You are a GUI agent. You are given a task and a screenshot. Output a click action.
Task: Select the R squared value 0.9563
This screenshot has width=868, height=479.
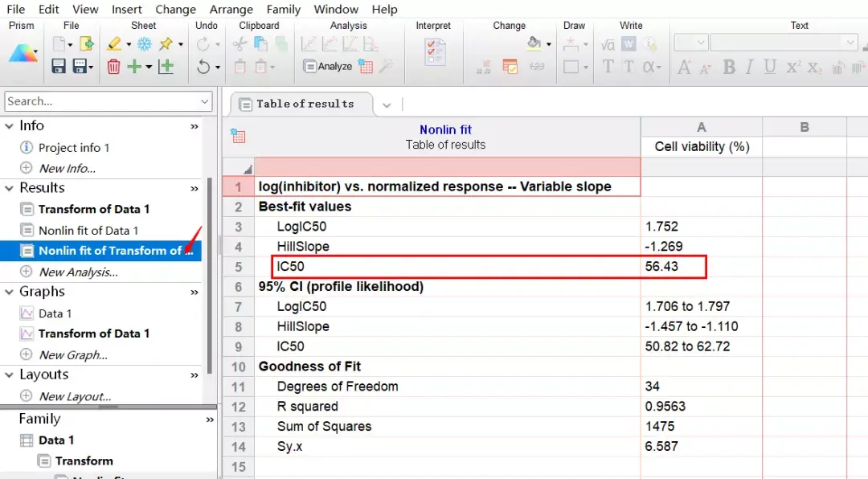pos(665,407)
